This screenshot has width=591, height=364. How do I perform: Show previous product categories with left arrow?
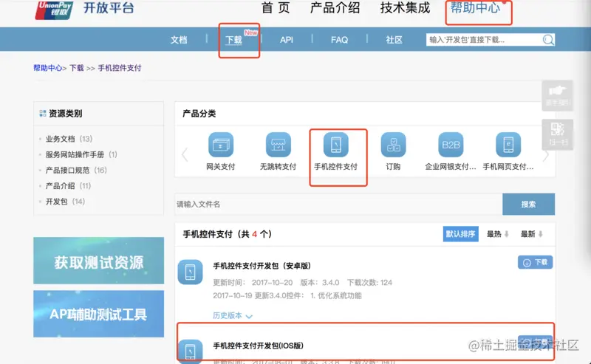point(185,154)
